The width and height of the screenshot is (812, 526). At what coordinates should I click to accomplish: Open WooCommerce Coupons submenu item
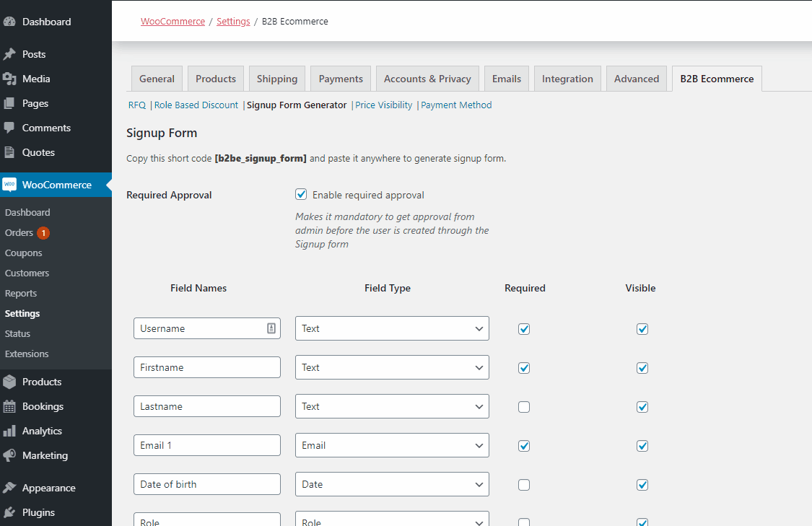[x=23, y=253]
